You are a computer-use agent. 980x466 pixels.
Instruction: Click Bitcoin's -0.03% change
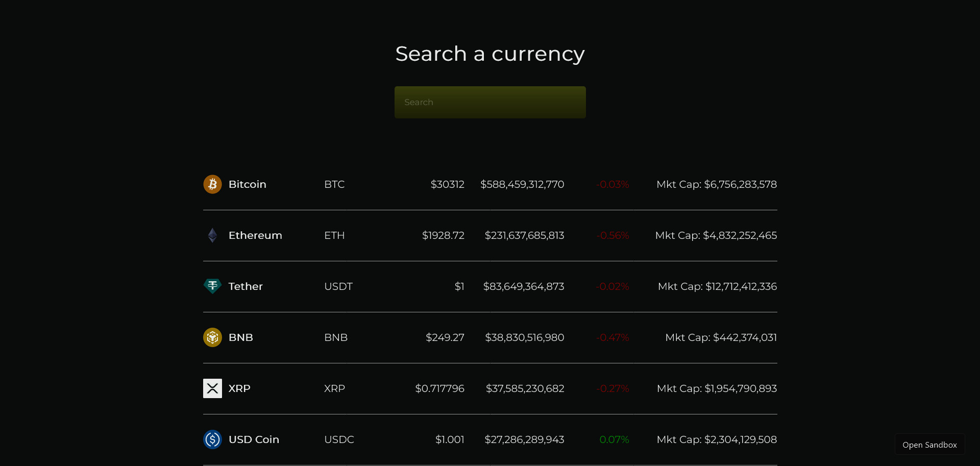pyautogui.click(x=612, y=184)
